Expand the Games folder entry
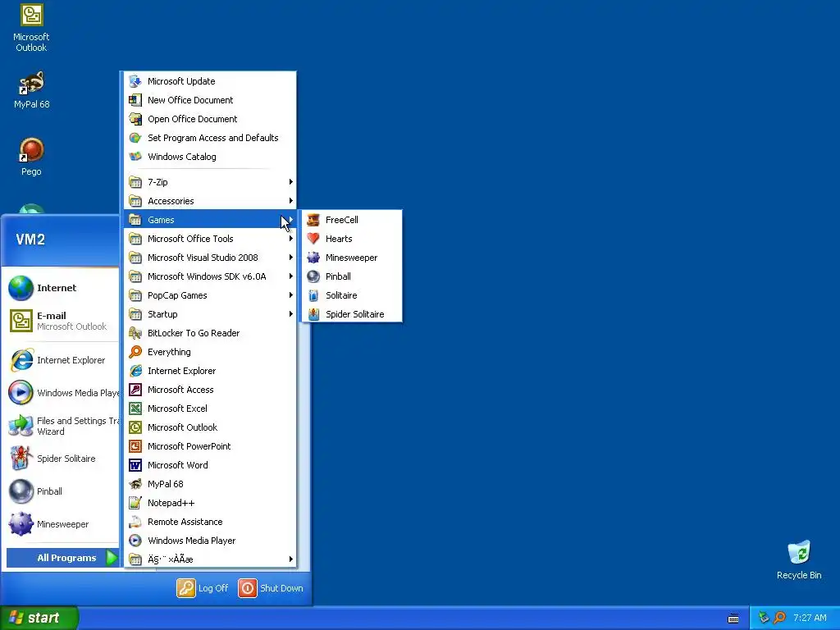Image resolution: width=840 pixels, height=630 pixels. [210, 220]
